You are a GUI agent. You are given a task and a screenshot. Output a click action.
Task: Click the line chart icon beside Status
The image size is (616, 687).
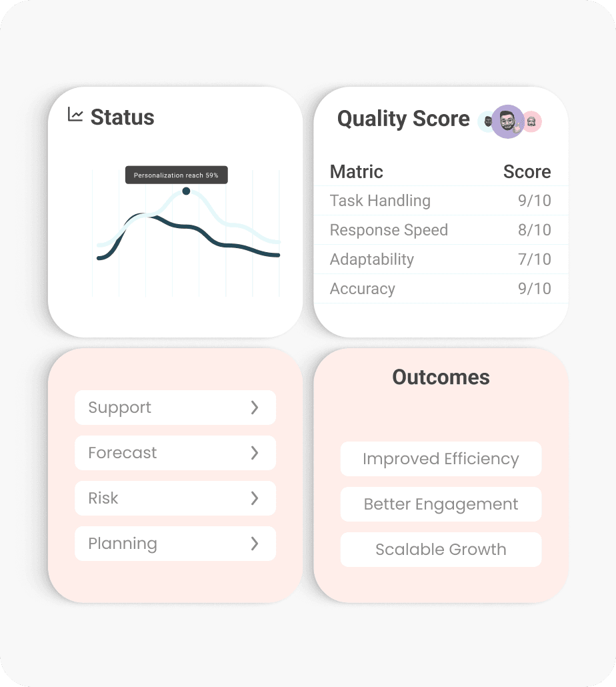pos(75,117)
